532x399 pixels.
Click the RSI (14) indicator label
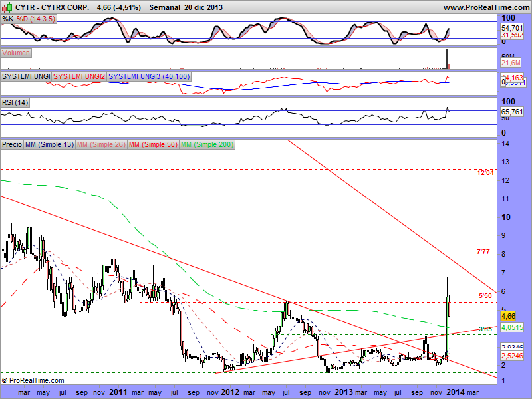click(x=15, y=102)
